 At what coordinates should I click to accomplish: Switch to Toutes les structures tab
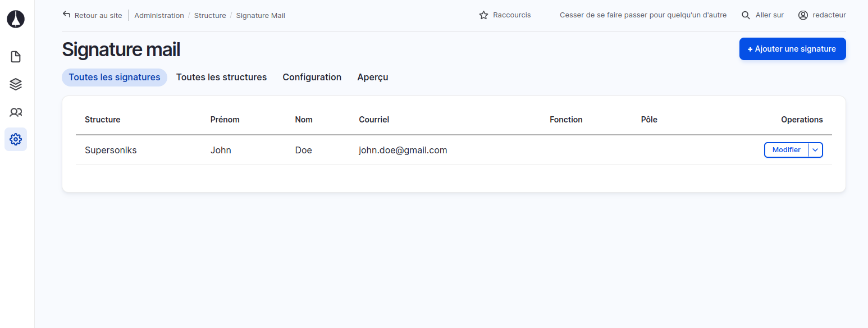[221, 78]
